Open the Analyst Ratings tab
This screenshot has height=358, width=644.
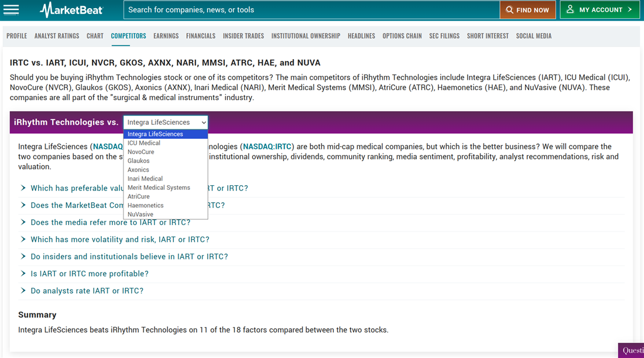click(x=57, y=36)
